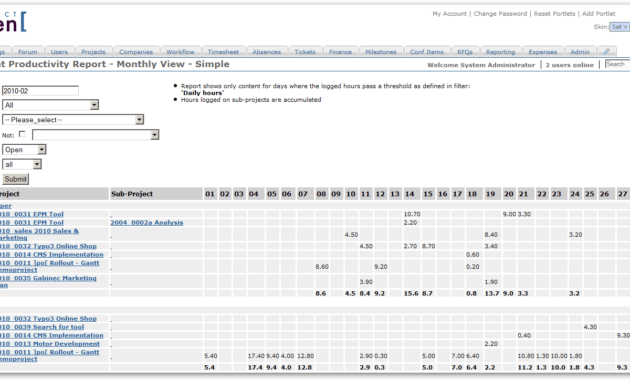The width and height of the screenshot is (630, 380).
Task: Open the Forum tab
Action: coord(28,51)
